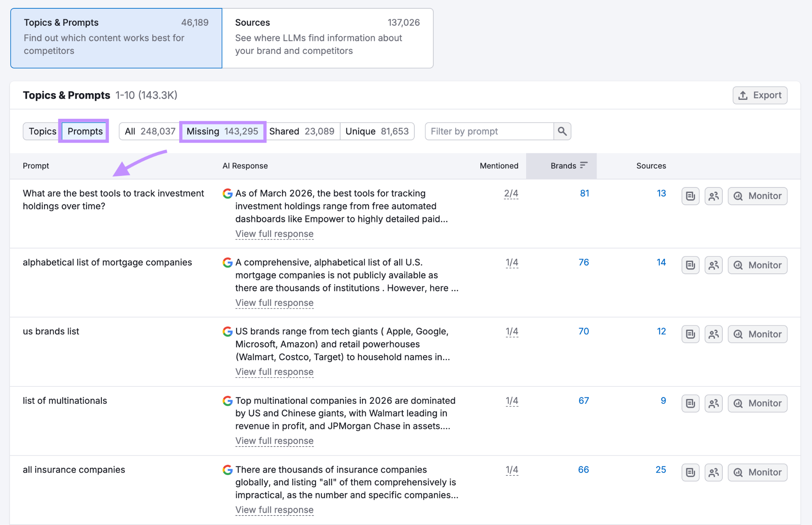Click competitors icon in us brands list row
The width and height of the screenshot is (812, 525).
[x=713, y=334]
